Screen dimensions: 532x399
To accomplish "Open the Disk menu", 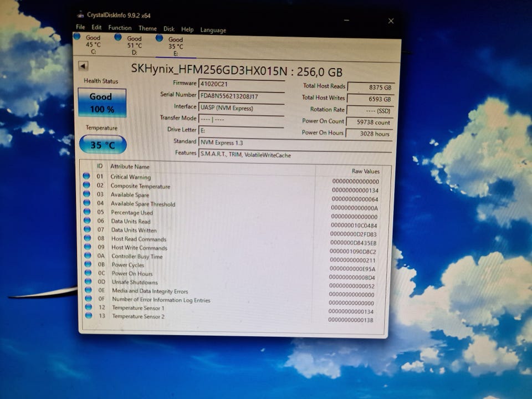I will (x=168, y=29).
